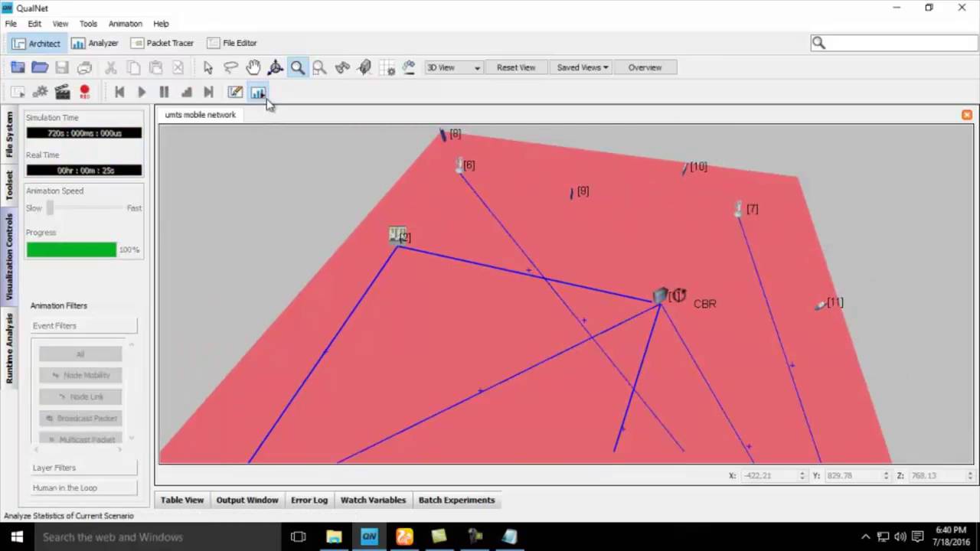
Task: Open the Batch Experiments panel
Action: pyautogui.click(x=456, y=500)
